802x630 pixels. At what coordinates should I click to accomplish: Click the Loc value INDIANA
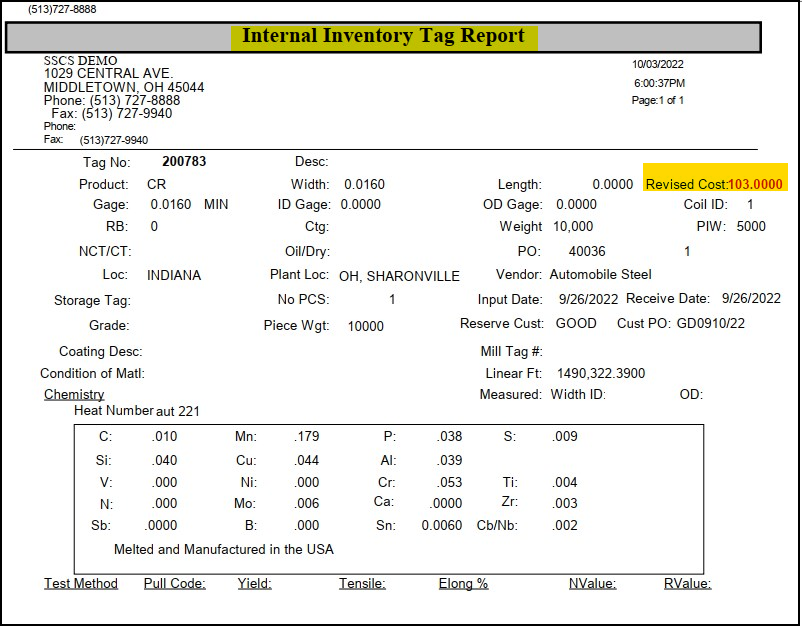click(x=174, y=275)
